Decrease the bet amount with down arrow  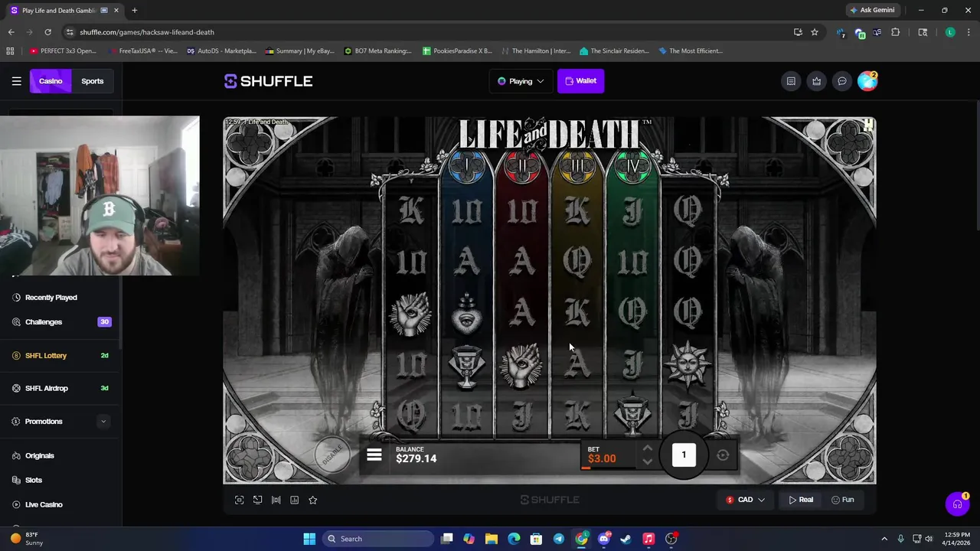(x=647, y=461)
